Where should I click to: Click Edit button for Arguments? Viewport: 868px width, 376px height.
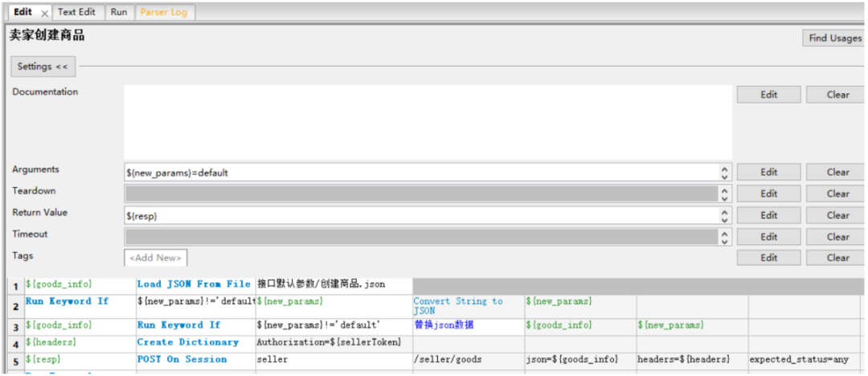[768, 172]
